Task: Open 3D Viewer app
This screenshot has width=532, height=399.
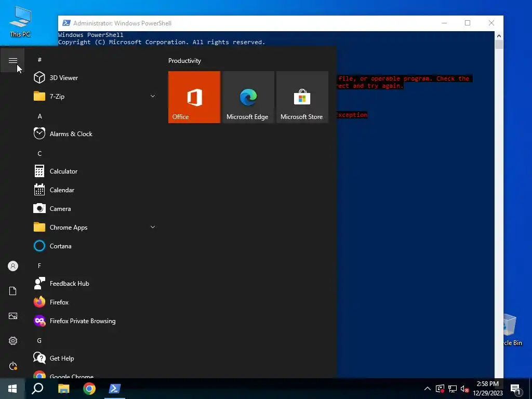Action: point(95,78)
